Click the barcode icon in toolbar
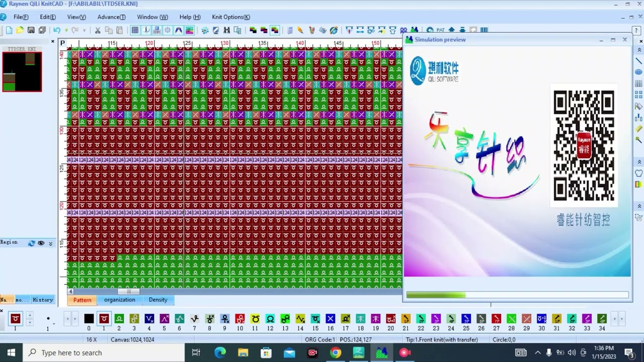The height and width of the screenshot is (362, 644). click(484, 30)
